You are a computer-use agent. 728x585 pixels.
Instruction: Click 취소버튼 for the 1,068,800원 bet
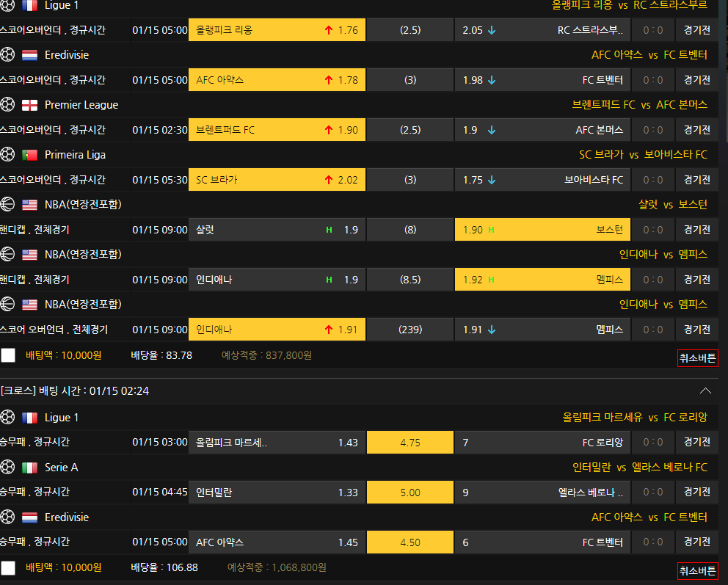point(697,570)
